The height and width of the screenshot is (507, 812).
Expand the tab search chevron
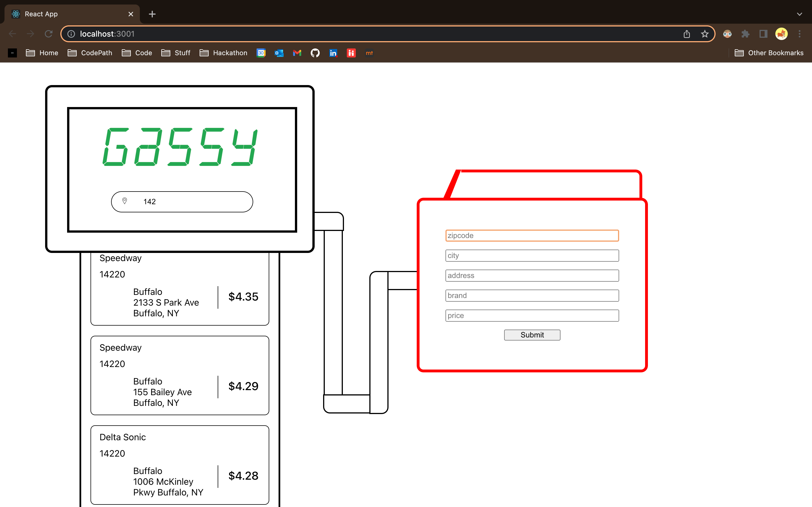coord(799,14)
